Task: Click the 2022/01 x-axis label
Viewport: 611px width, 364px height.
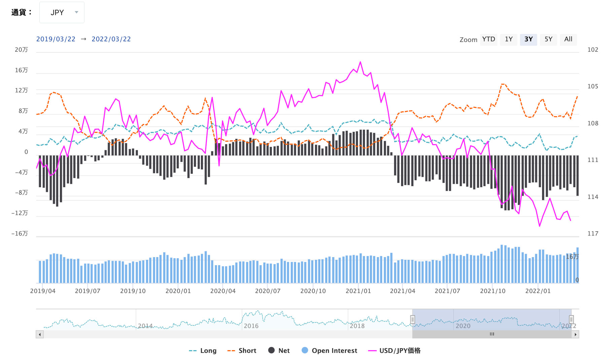Action: [x=538, y=291]
